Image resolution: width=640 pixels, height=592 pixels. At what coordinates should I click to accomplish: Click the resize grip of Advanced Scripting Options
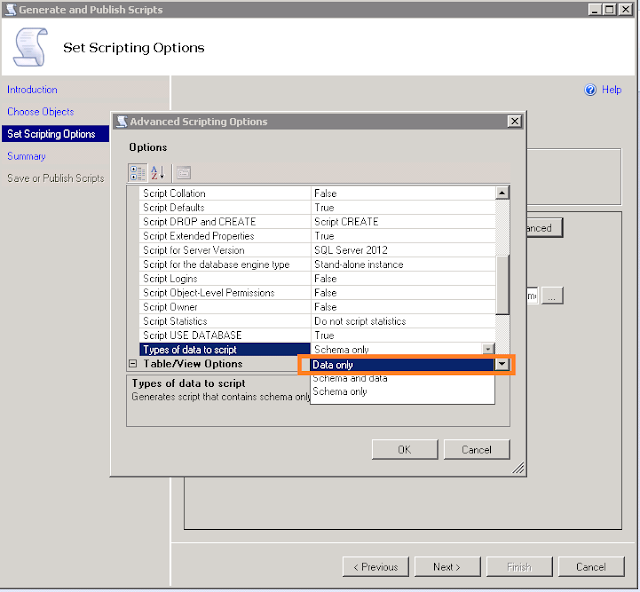(518, 468)
